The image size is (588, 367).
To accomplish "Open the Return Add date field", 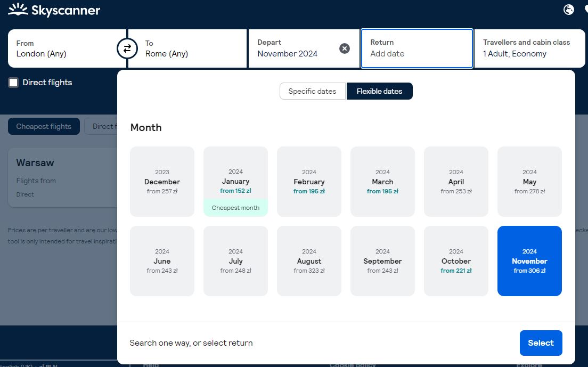I will (416, 48).
